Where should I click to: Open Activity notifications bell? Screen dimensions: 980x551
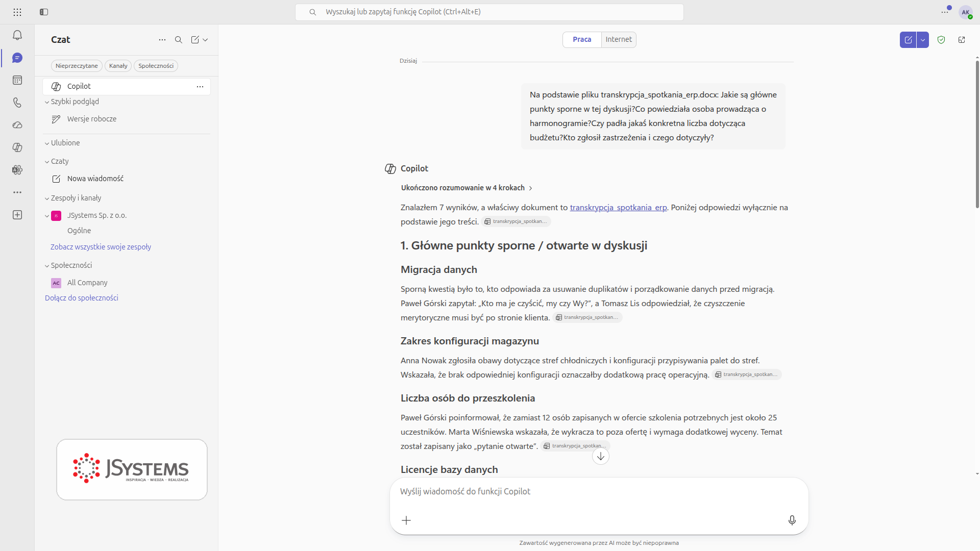point(17,35)
